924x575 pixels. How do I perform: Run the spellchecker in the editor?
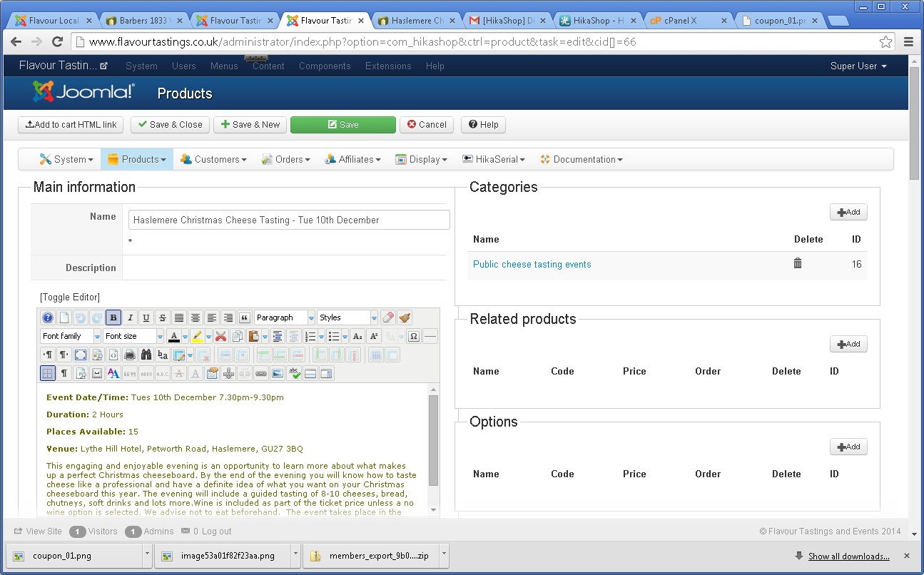[x=294, y=373]
